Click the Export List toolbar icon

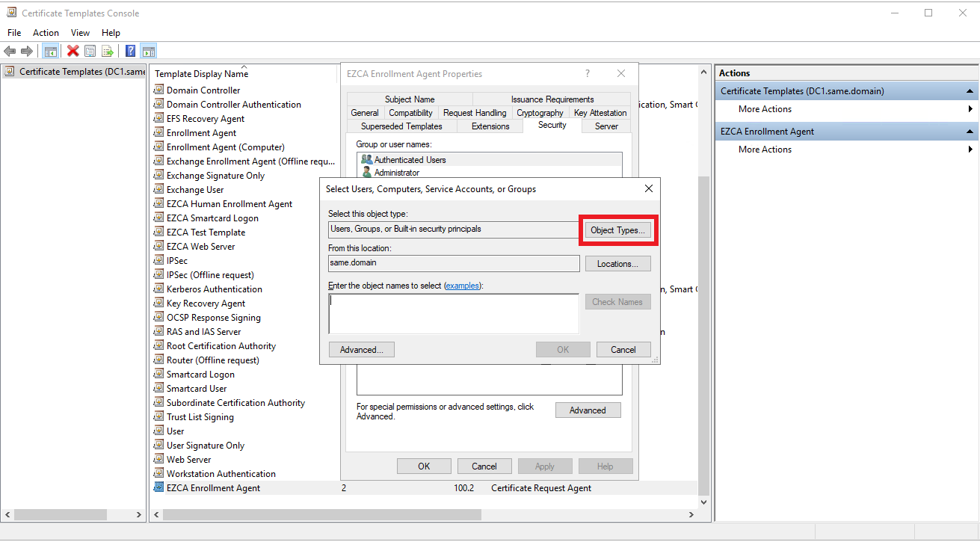(108, 51)
